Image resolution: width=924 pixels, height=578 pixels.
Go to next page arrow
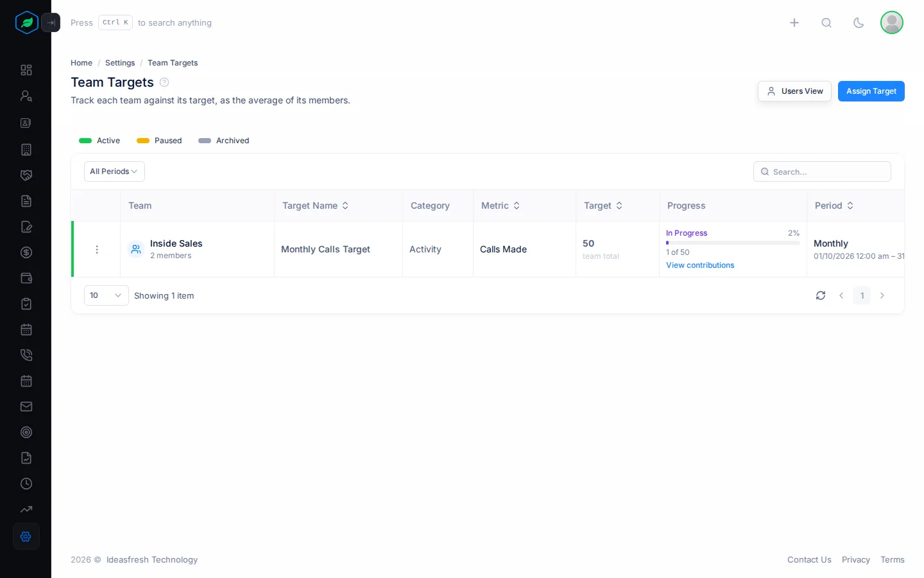882,295
